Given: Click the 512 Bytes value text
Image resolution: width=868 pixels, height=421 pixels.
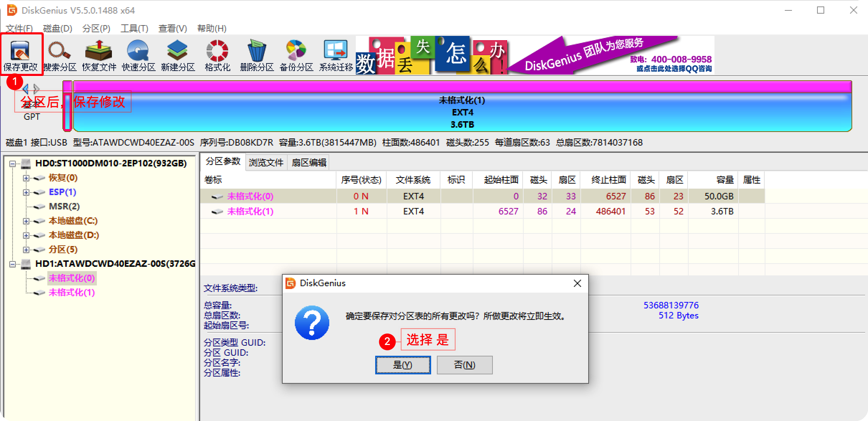Looking at the screenshot, I should point(678,316).
